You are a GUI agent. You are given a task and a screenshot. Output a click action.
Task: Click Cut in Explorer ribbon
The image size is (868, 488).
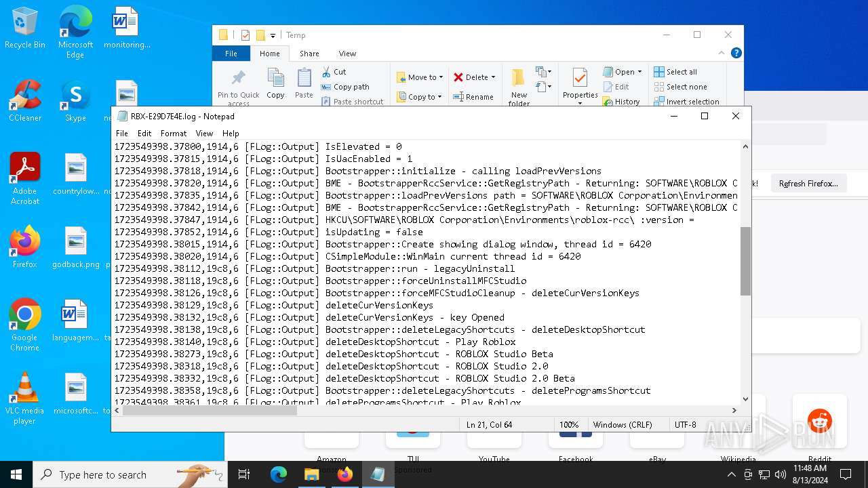pyautogui.click(x=334, y=72)
